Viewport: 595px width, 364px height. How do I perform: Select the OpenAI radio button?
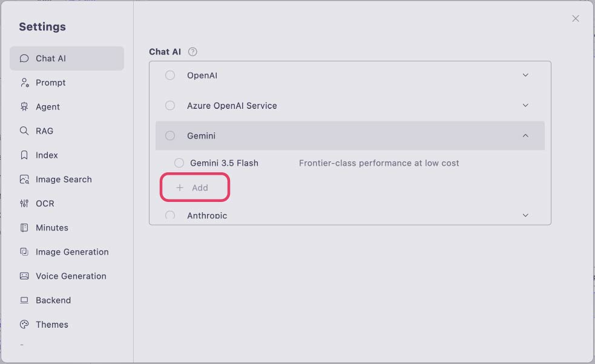click(170, 75)
